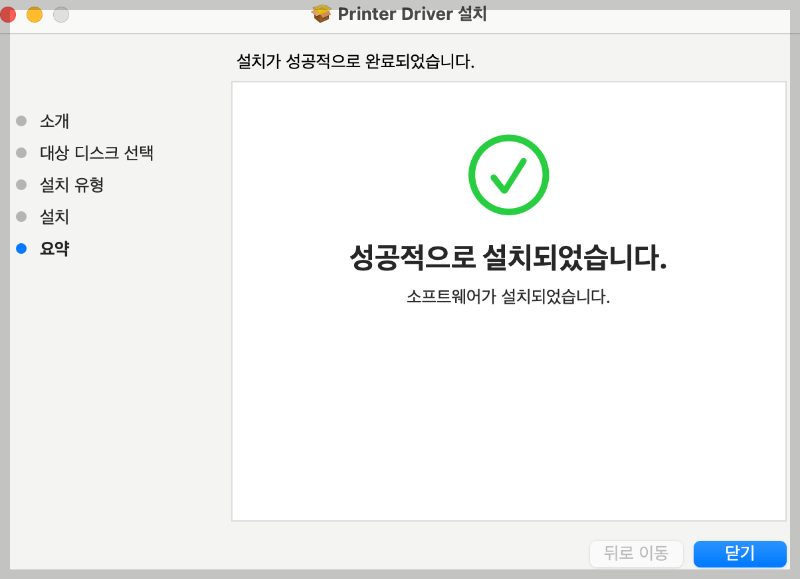Click the 성공적으로 설치되었습니다 heading text
The image size is (800, 579).
(x=509, y=258)
